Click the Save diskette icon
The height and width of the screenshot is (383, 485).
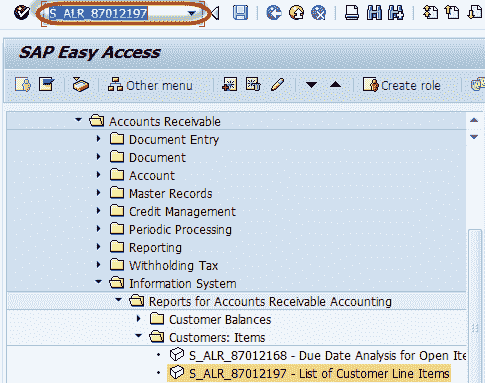click(240, 13)
